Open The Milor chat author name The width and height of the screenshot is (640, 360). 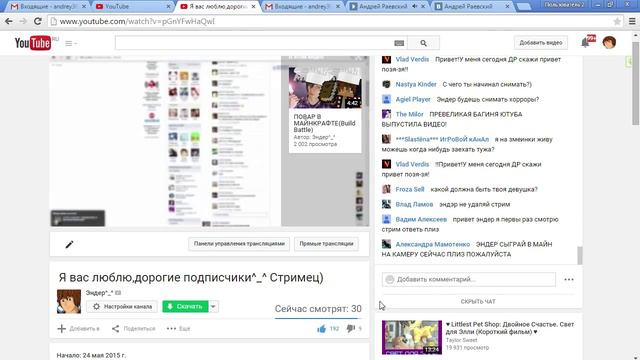(x=409, y=114)
